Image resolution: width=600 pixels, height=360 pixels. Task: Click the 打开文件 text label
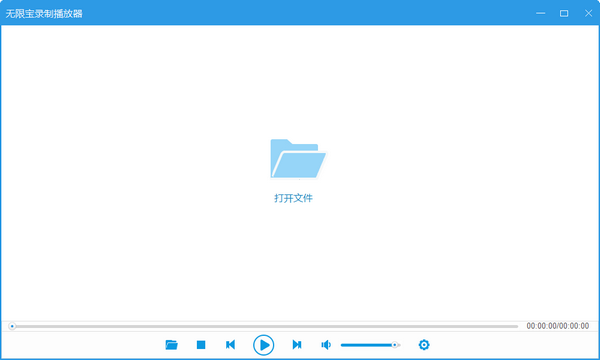point(293,198)
